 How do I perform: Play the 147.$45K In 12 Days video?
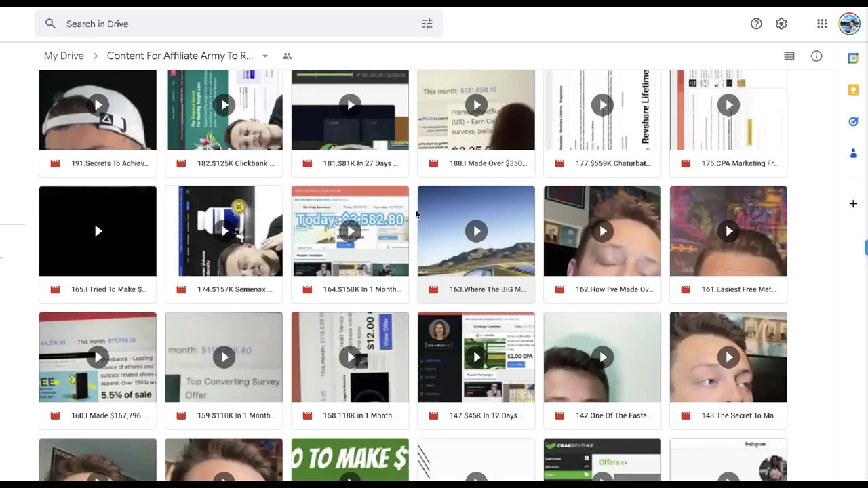pyautogui.click(x=476, y=357)
